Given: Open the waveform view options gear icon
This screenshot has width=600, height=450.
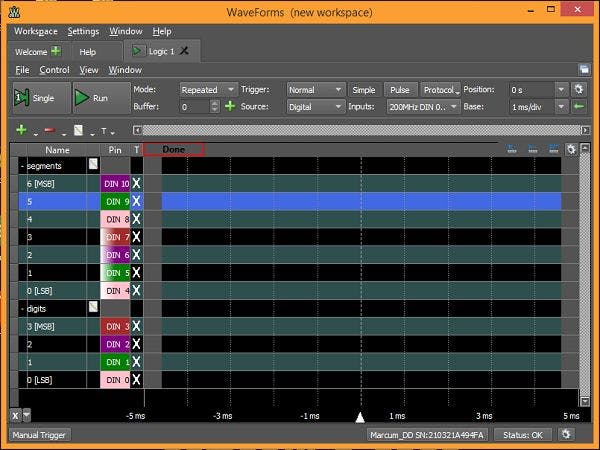Looking at the screenshot, I should (x=571, y=149).
